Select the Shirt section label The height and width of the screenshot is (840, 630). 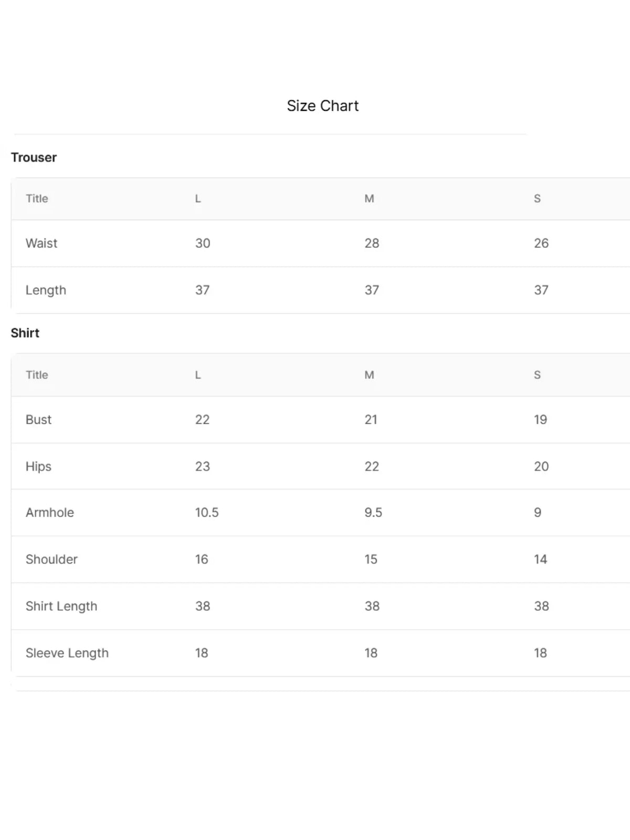point(25,333)
